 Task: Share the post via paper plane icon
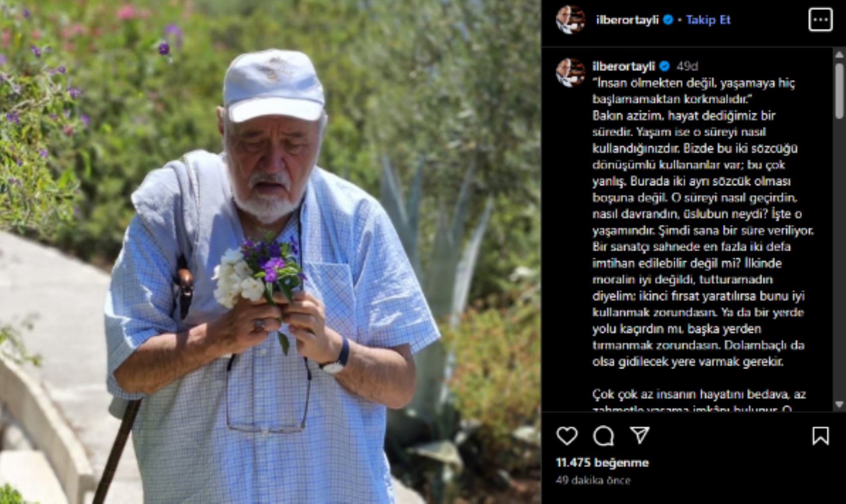(640, 435)
